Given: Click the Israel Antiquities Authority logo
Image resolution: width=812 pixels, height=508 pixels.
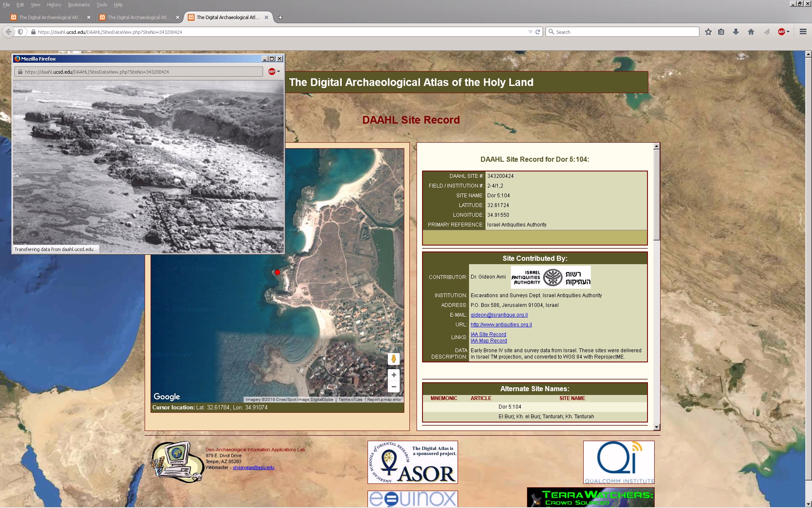Looking at the screenshot, I should tap(551, 277).
